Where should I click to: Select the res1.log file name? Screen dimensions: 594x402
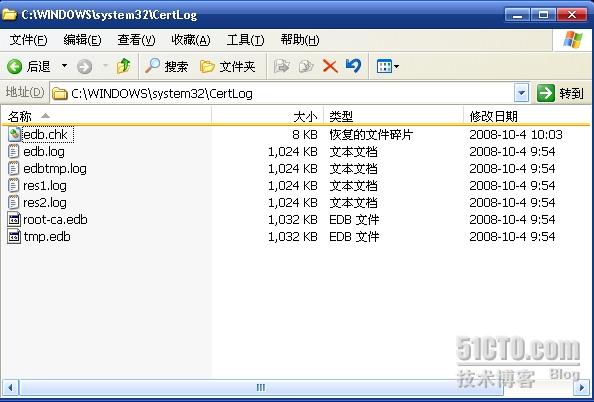tap(45, 186)
